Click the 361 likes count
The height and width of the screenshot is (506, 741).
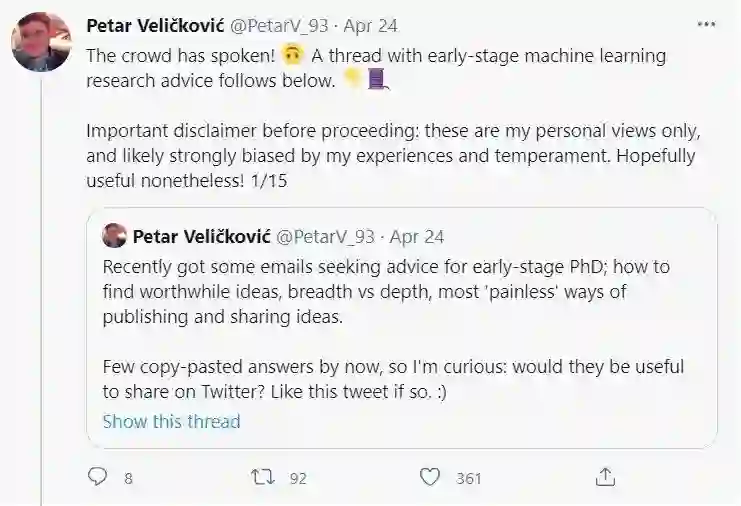click(x=469, y=479)
